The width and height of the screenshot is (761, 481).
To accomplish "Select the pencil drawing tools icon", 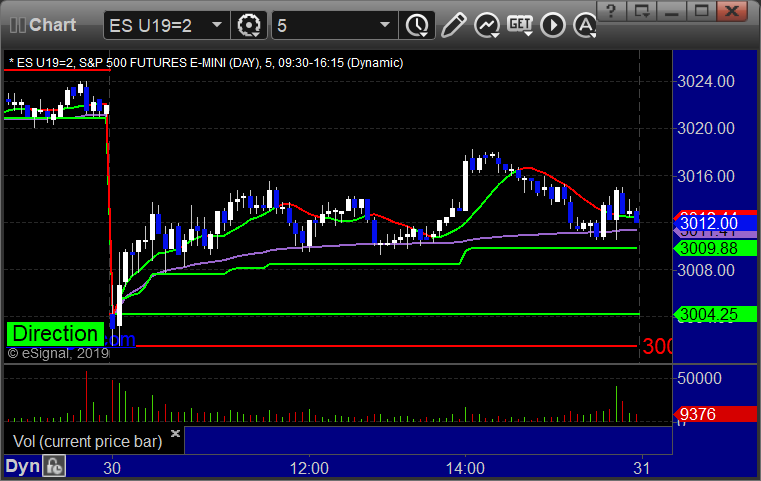I will (x=454, y=25).
